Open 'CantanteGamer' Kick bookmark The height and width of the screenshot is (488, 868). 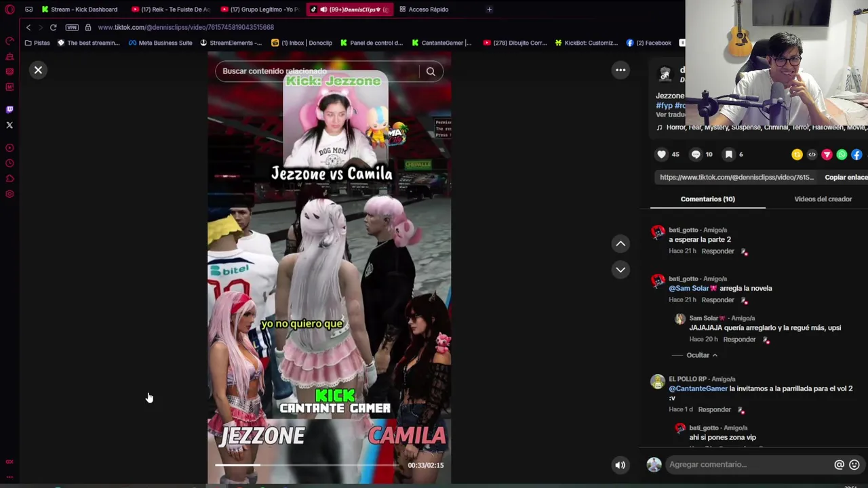(441, 43)
